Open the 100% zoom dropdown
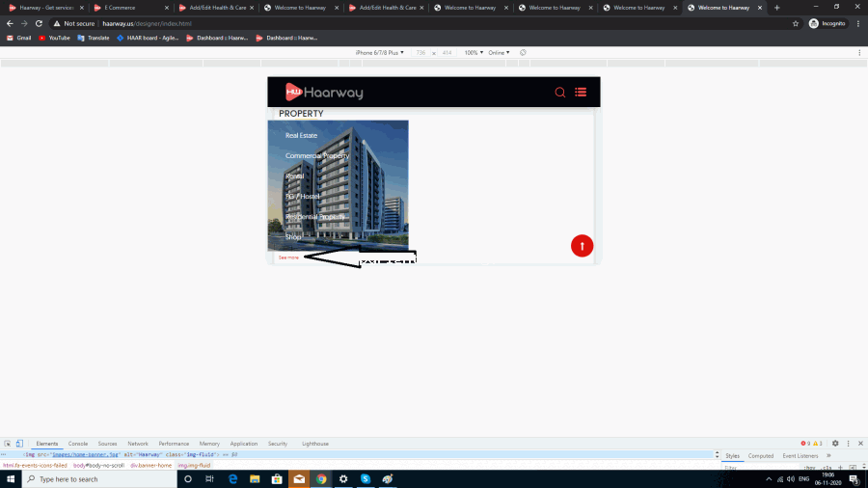Screen dimensions: 868x488 click(474, 53)
